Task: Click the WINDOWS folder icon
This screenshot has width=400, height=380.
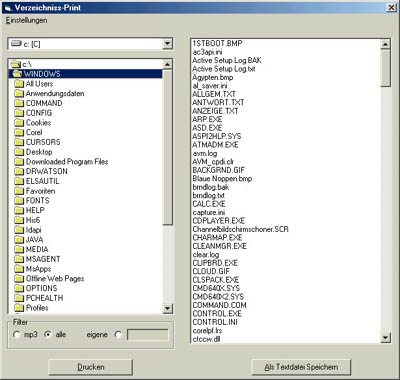Action: point(18,74)
